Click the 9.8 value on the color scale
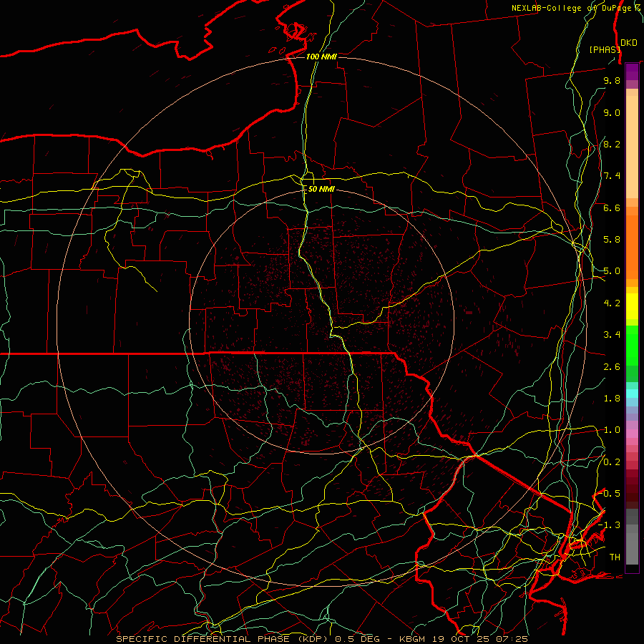644x644 pixels. click(x=612, y=80)
